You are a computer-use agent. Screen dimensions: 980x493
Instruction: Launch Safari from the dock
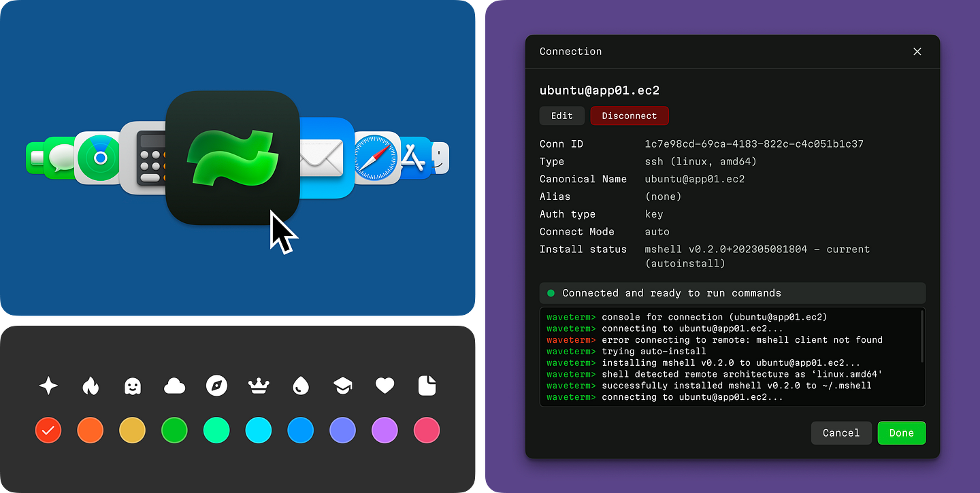[376, 158]
